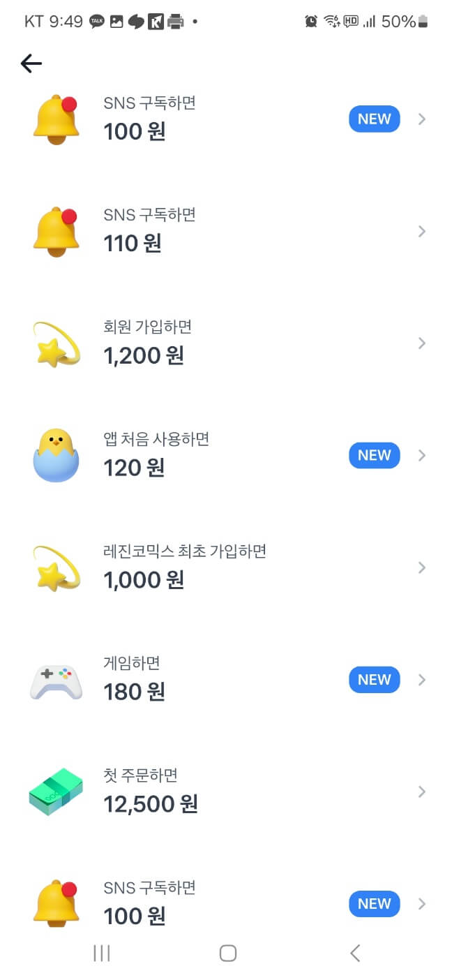This screenshot has height=980, width=452.
Task: Tap the NEW badge on SNS 구독하면 100원
Action: tap(374, 119)
